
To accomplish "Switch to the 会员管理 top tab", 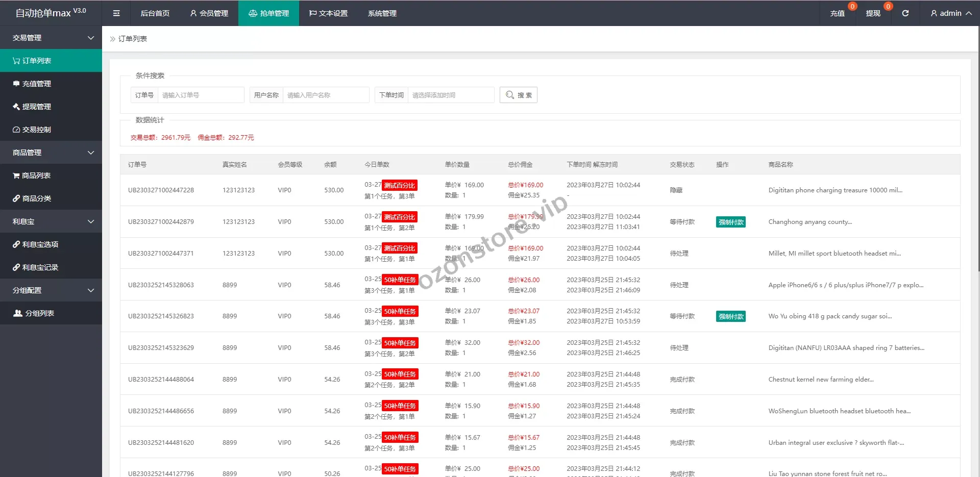I will point(209,13).
